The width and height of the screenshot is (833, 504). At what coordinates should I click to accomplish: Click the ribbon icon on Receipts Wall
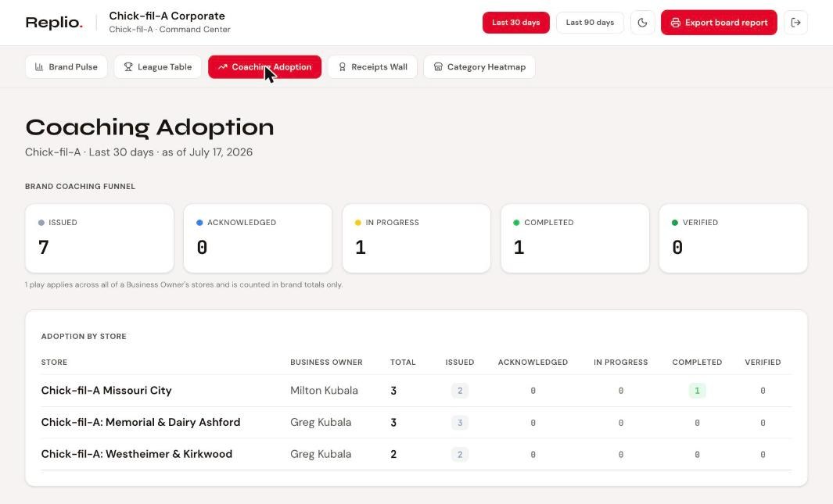coord(342,67)
